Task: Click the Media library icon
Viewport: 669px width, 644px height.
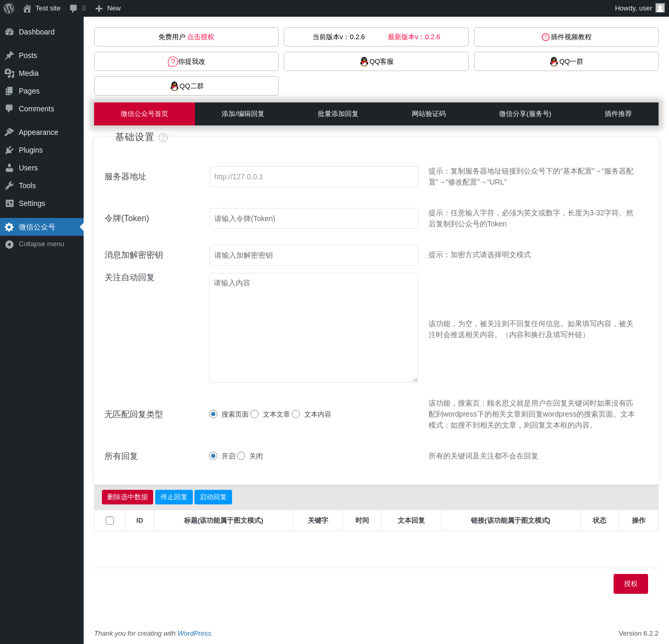Action: coord(9,73)
